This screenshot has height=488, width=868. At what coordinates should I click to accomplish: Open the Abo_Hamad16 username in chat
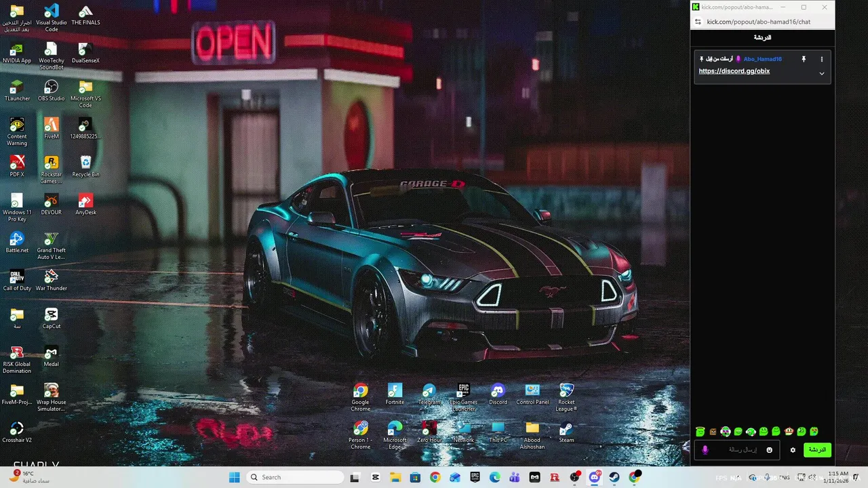point(762,59)
